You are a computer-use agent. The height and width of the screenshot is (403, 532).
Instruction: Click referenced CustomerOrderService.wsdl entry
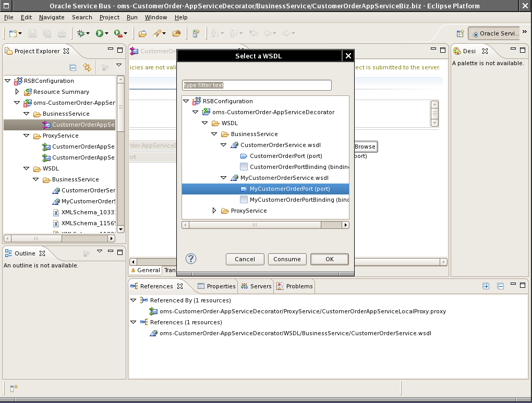[291, 333]
